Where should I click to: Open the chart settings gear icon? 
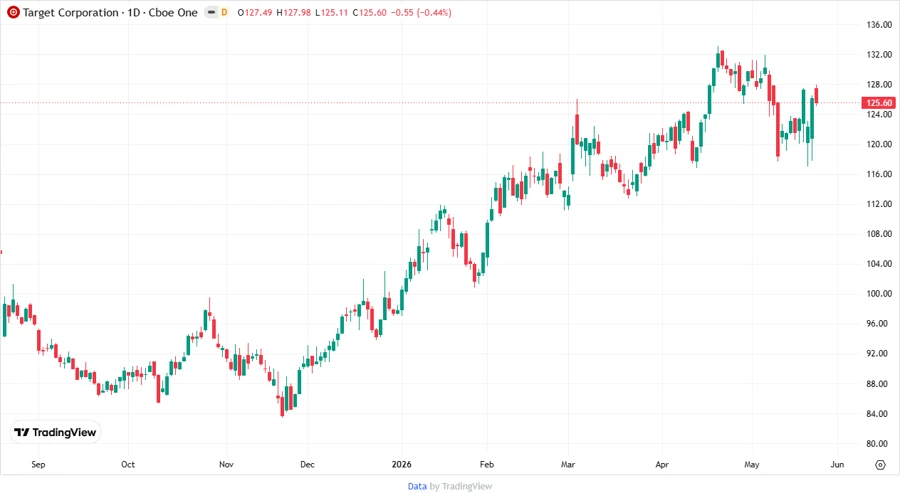[880, 465]
